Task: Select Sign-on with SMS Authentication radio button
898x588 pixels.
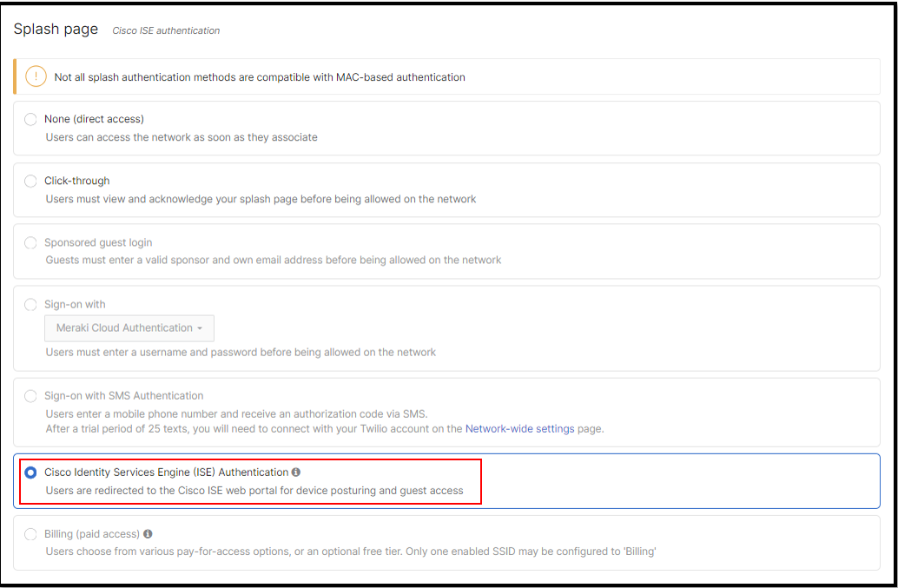Action: (x=30, y=396)
